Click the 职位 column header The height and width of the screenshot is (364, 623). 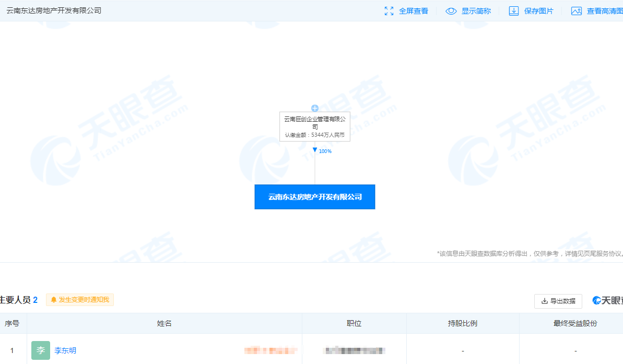(354, 323)
